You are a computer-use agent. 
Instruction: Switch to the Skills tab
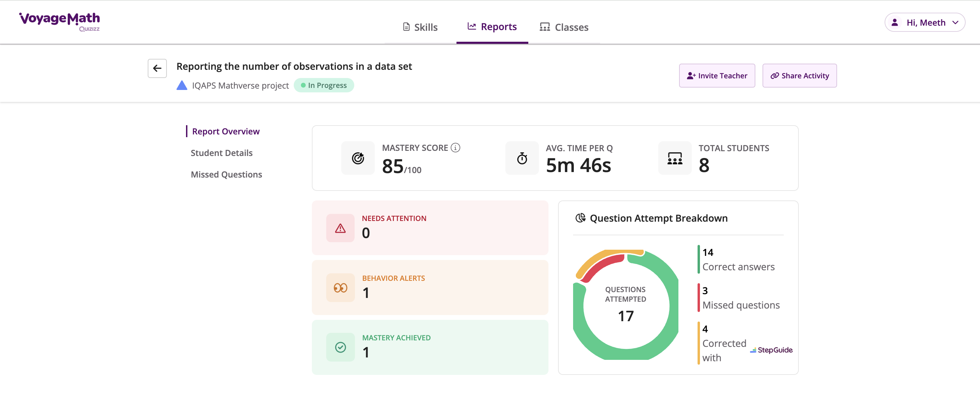click(x=420, y=27)
